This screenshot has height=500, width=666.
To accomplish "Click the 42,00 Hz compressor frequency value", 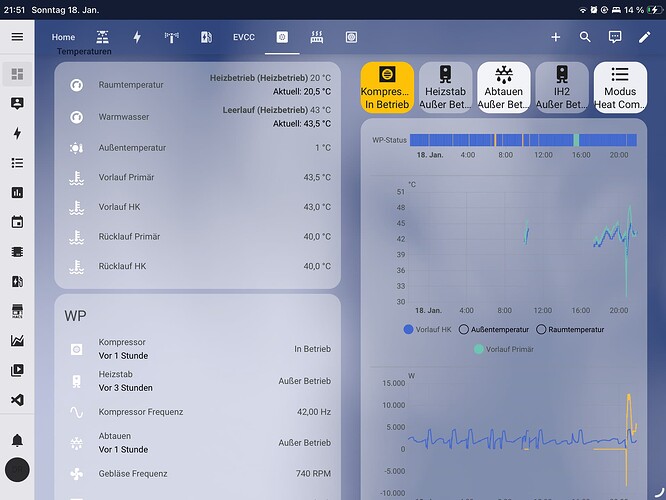I will pyautogui.click(x=314, y=412).
